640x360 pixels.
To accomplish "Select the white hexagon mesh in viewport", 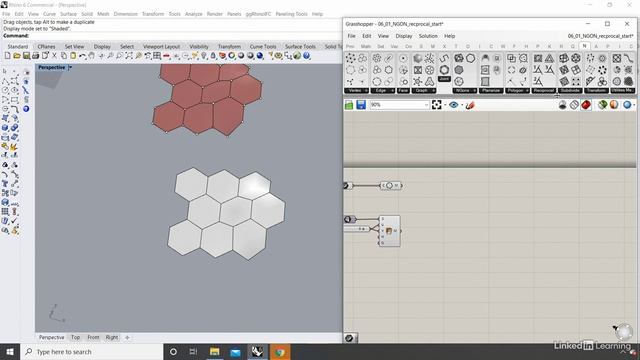I will 227,213.
